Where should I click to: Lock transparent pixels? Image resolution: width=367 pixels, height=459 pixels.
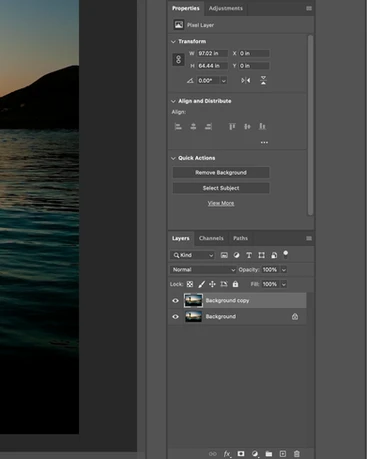190,284
